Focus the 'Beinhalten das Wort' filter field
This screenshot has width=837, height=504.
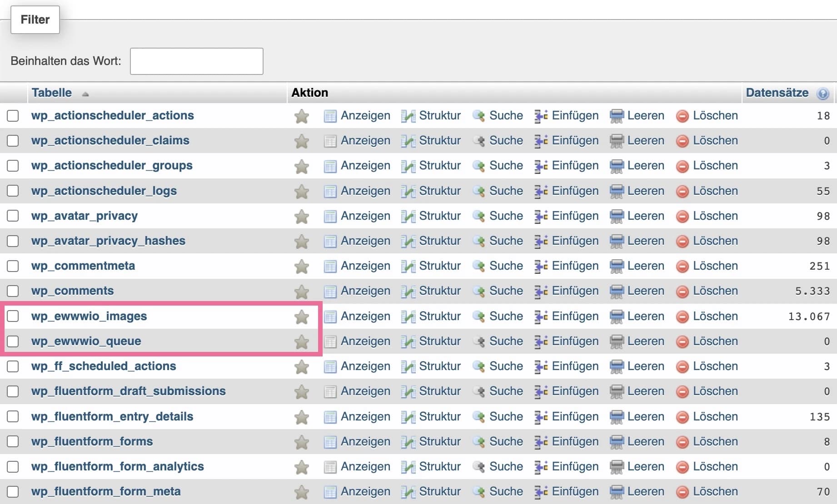pyautogui.click(x=196, y=61)
